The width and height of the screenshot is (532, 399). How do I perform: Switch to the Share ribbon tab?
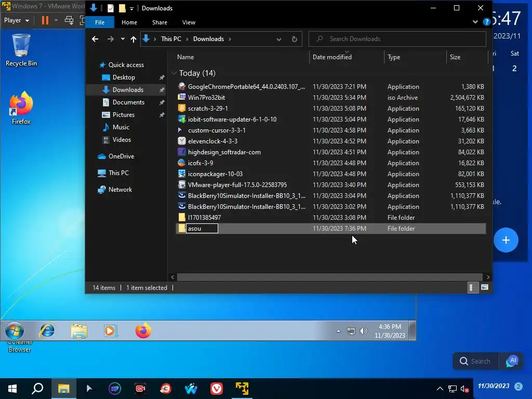click(x=159, y=22)
